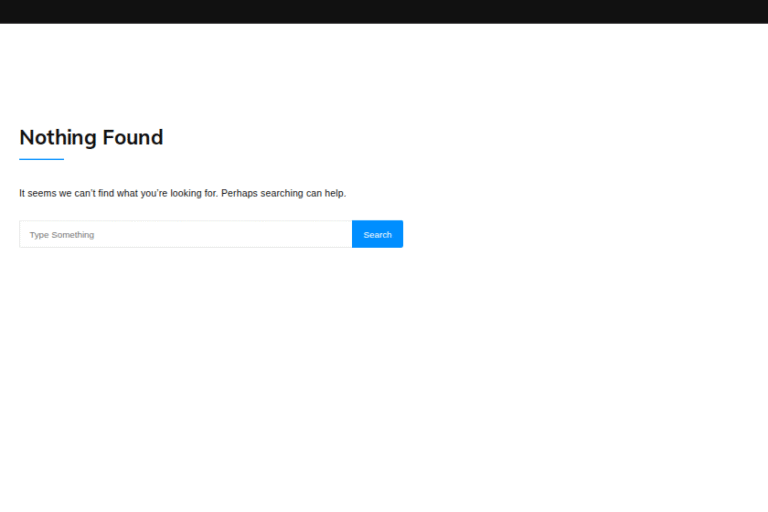The height and width of the screenshot is (512, 768).
Task: Click the word 'Found' in the heading
Action: tap(133, 137)
